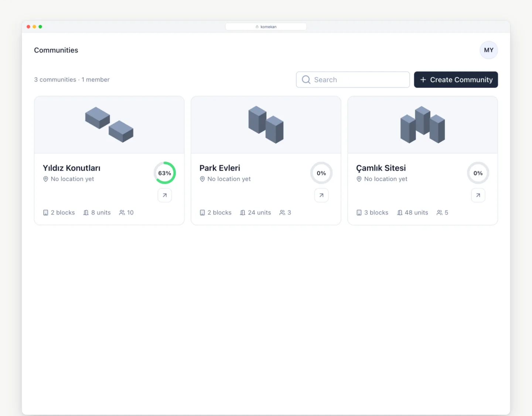Click members icon on Çamlık Sitesi card
The width and height of the screenshot is (532, 416).
point(439,213)
